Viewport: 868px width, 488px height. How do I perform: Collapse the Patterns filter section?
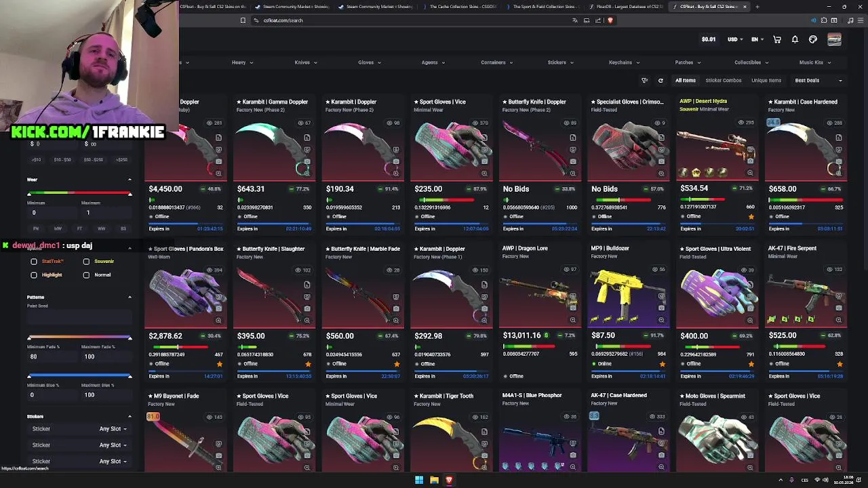coord(130,298)
